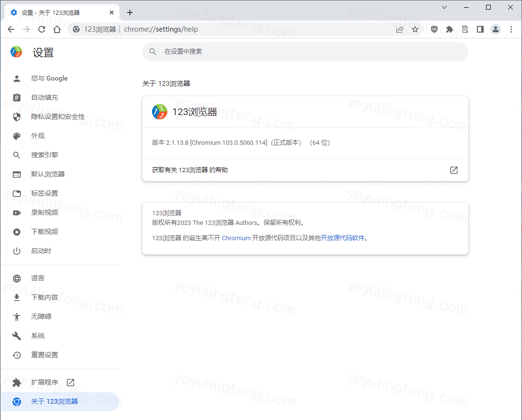This screenshot has height=420, width=522.
Task: Open 自动填充 settings section
Action: point(60,97)
